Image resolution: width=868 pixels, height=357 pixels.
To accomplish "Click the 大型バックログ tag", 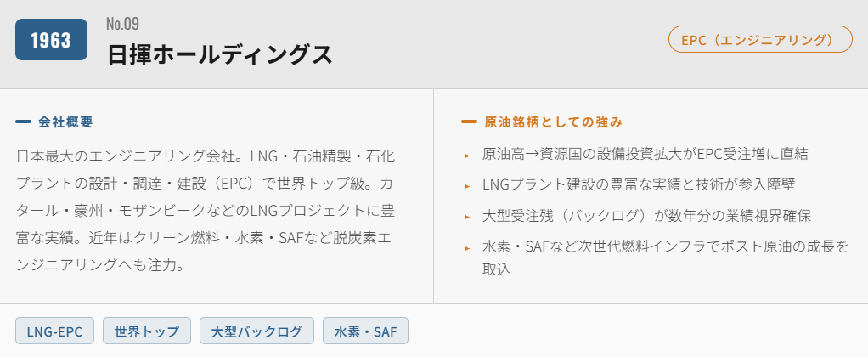I will coord(256,331).
